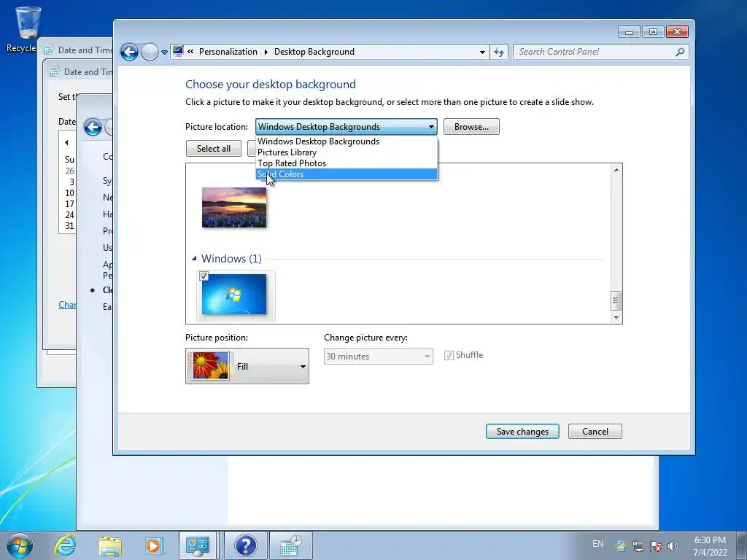Refresh the Desktop Background page
Screen dimensions: 747x560
499,52
